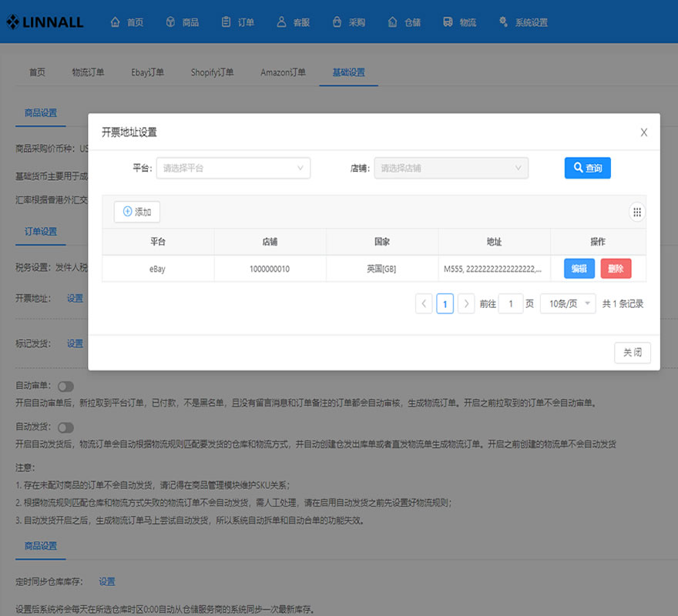The height and width of the screenshot is (616, 678).
Task: Click the go-to page number input
Action: pos(511,304)
